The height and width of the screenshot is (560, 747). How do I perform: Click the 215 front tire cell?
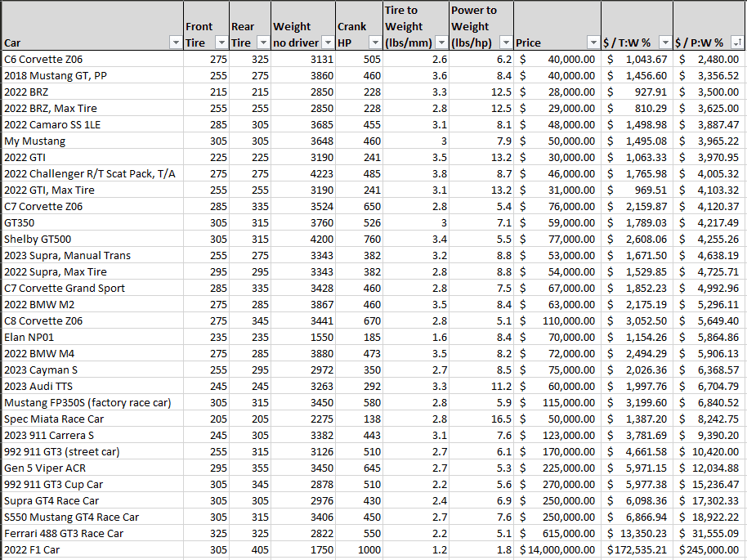tap(206, 92)
